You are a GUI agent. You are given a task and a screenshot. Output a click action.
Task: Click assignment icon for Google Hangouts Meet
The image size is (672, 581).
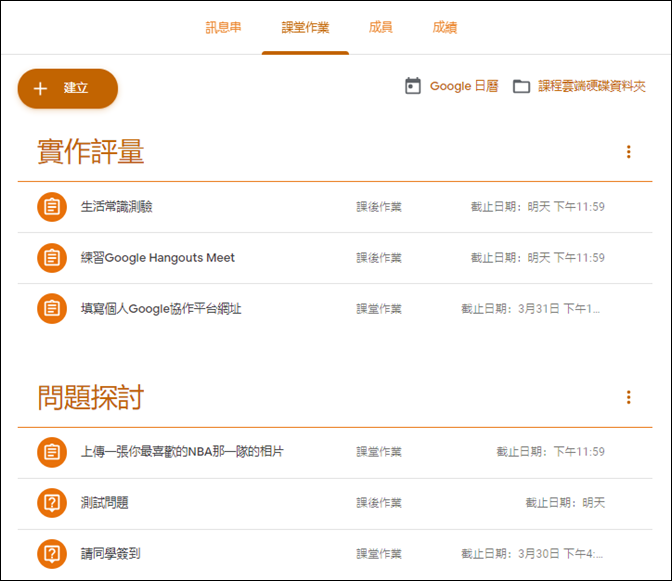pyautogui.click(x=52, y=258)
